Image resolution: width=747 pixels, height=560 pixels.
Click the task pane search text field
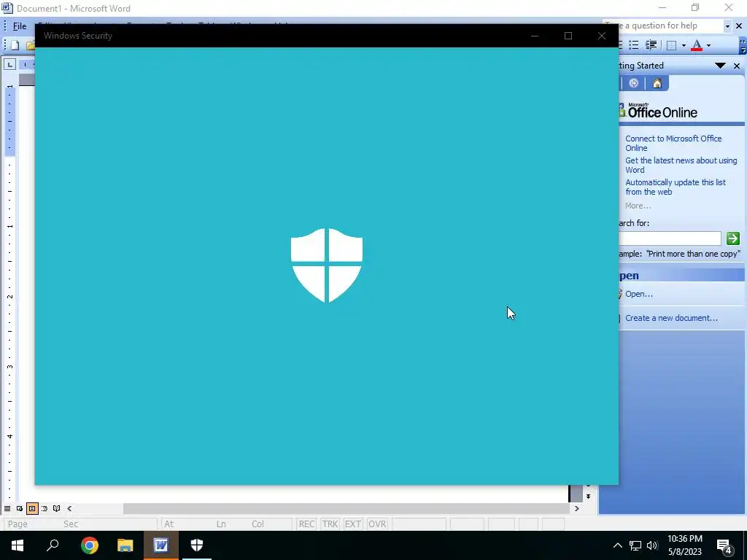670,238
